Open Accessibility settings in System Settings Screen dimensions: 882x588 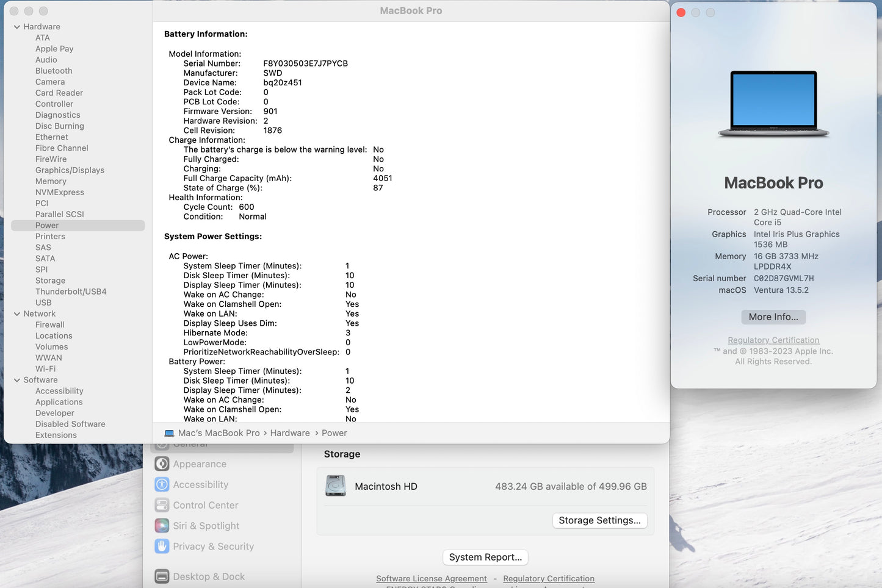[x=200, y=484]
